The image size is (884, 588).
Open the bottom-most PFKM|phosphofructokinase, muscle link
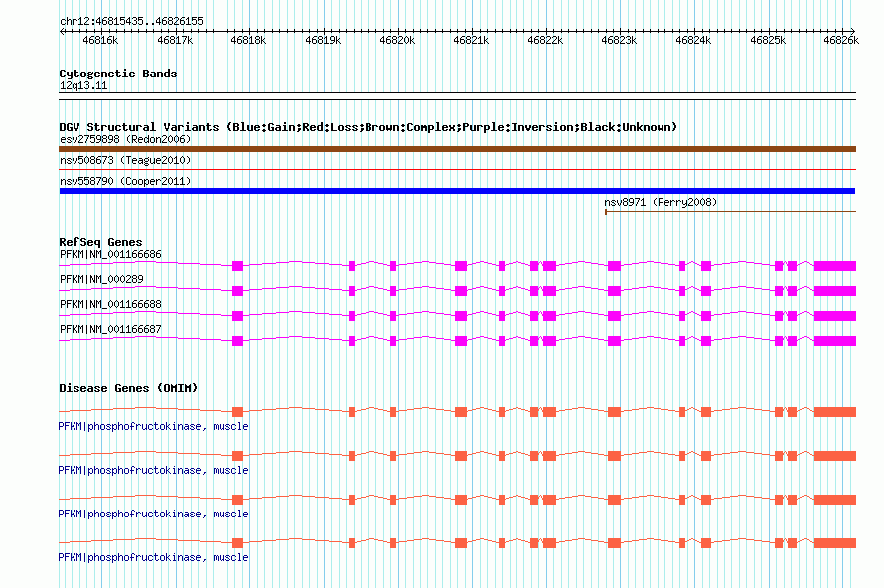pyautogui.click(x=153, y=557)
